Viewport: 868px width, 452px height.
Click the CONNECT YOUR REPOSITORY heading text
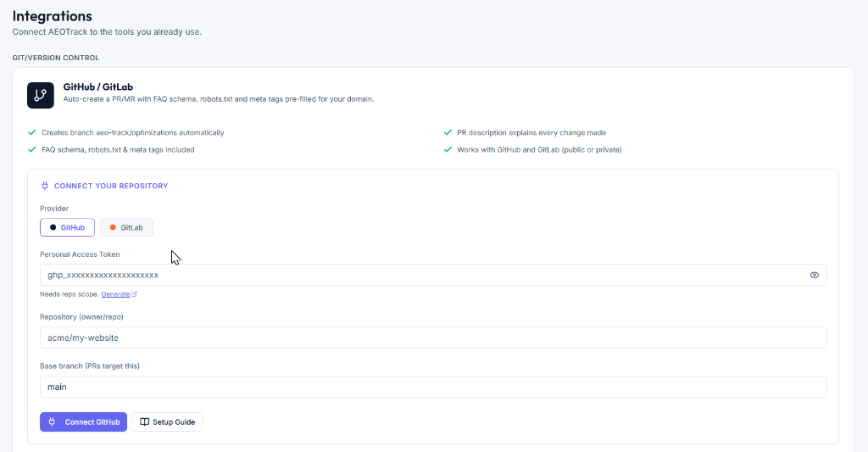(x=111, y=186)
